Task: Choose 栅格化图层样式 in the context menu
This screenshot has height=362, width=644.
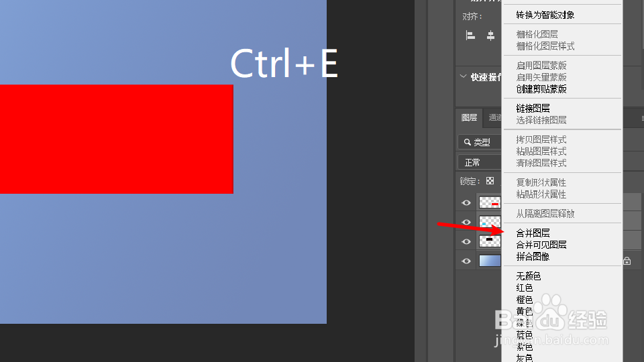Action: point(545,46)
